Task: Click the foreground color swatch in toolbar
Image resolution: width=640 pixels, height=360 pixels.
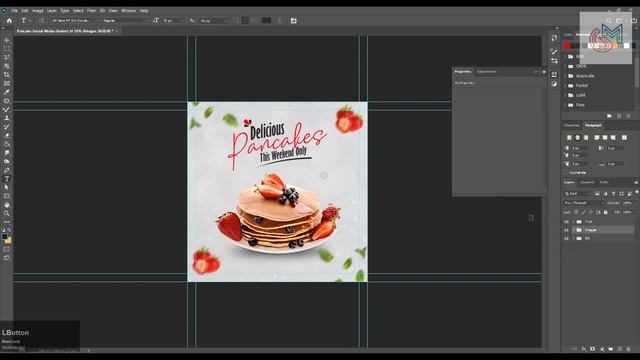Action: tap(5, 237)
